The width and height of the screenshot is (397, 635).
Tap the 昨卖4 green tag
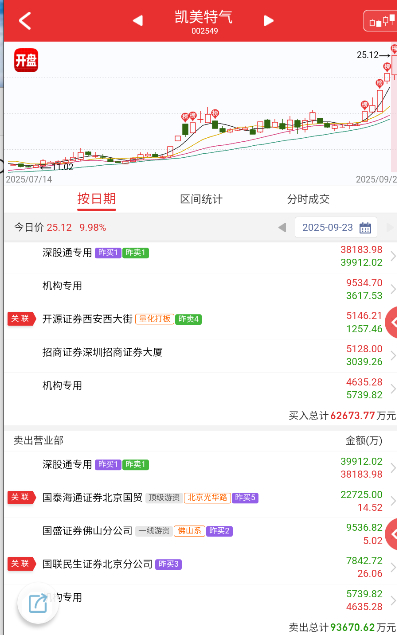(188, 319)
